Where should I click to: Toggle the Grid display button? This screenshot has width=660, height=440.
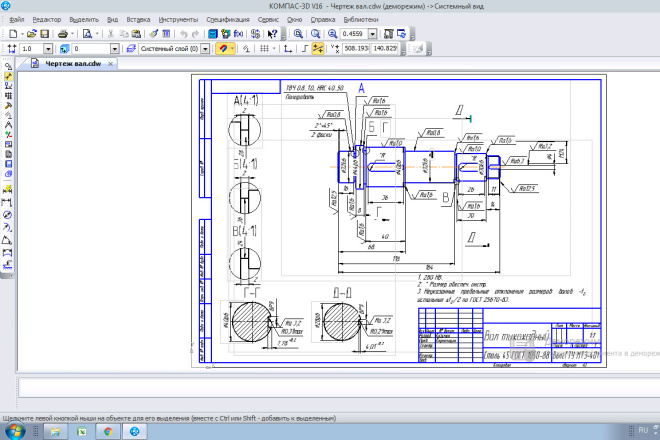coord(264,49)
